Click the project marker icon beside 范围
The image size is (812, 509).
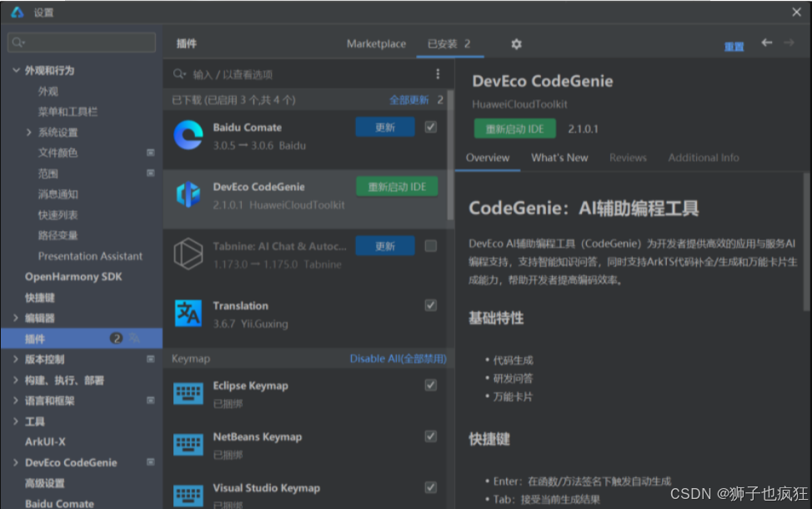151,173
